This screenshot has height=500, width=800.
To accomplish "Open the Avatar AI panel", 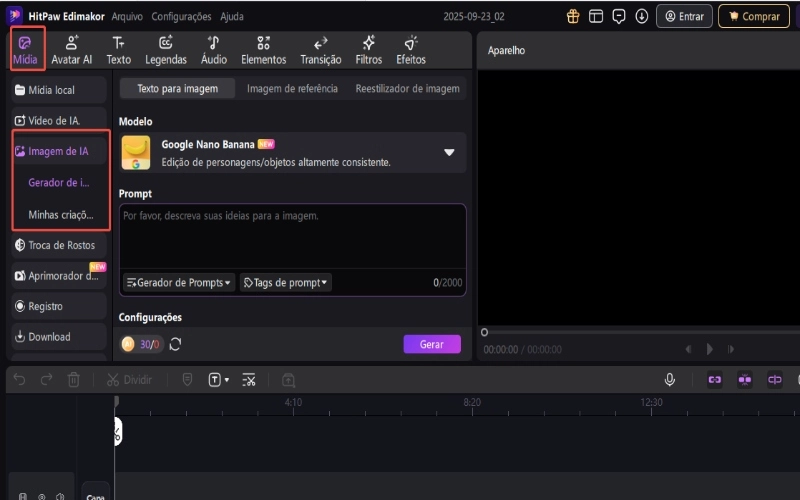I will (71, 49).
